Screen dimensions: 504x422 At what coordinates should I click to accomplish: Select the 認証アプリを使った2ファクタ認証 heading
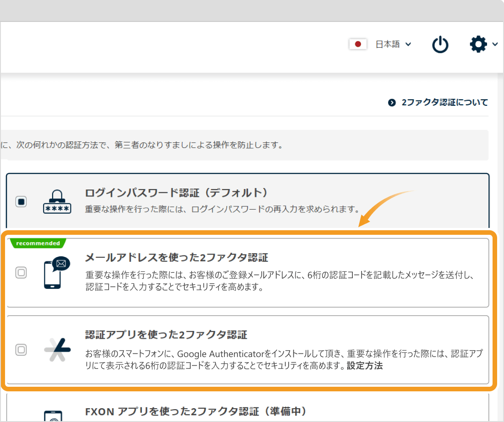[x=166, y=335]
